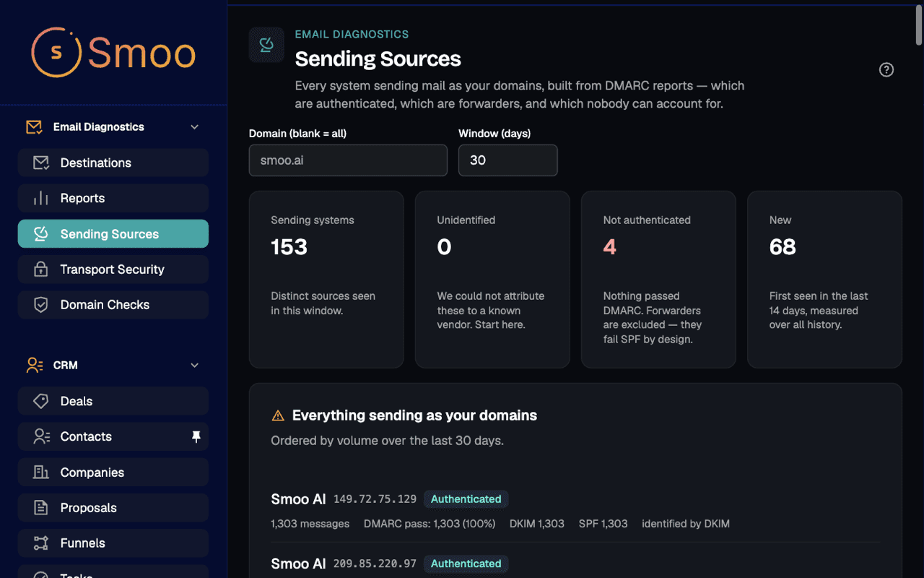Collapse the Email Diagnostics section
Viewport: 924px width, 578px height.
[x=194, y=127]
